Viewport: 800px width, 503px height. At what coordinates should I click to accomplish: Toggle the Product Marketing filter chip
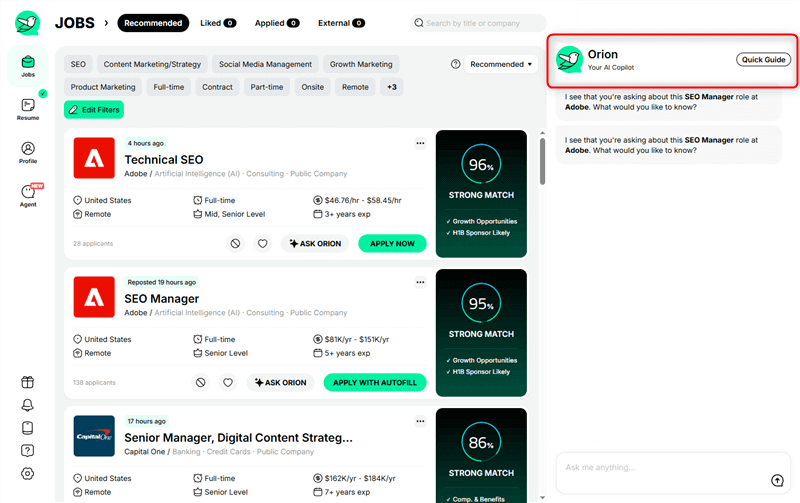pyautogui.click(x=103, y=87)
